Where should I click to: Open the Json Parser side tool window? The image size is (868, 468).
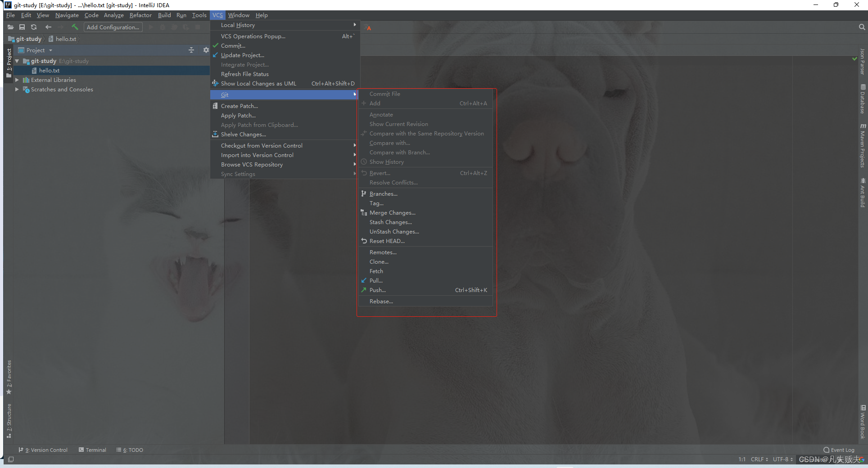click(x=863, y=62)
